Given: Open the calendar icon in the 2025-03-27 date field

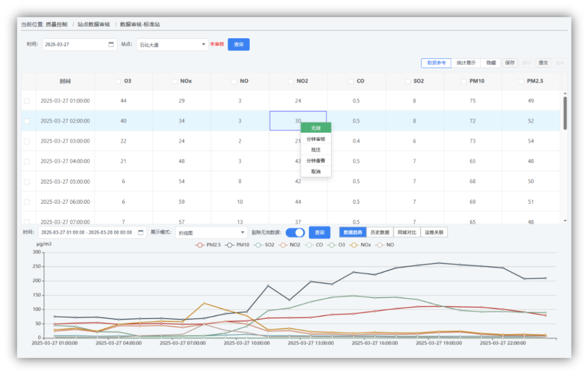Looking at the screenshot, I should pyautogui.click(x=111, y=44).
